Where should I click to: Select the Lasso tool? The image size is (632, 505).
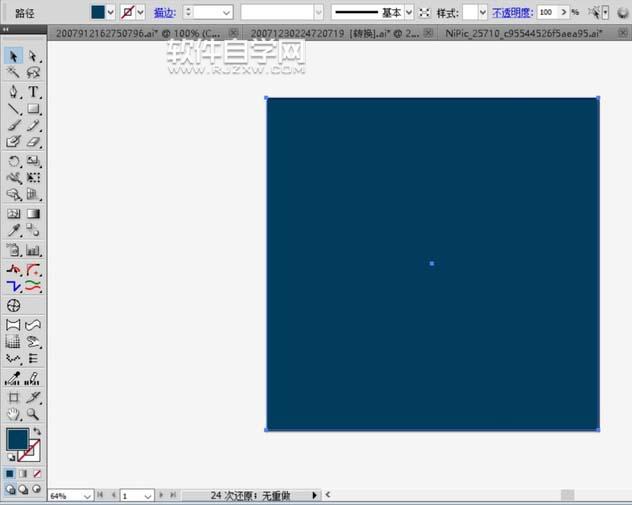tap(33, 73)
